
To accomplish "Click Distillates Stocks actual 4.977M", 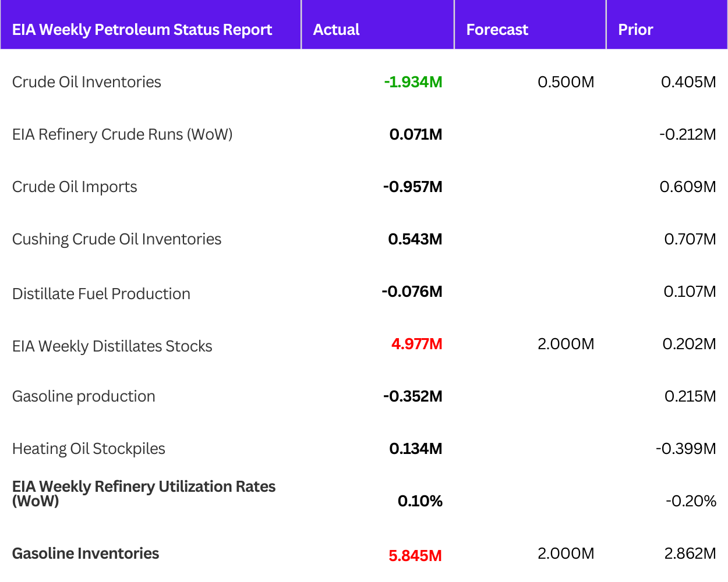I will point(417,344).
